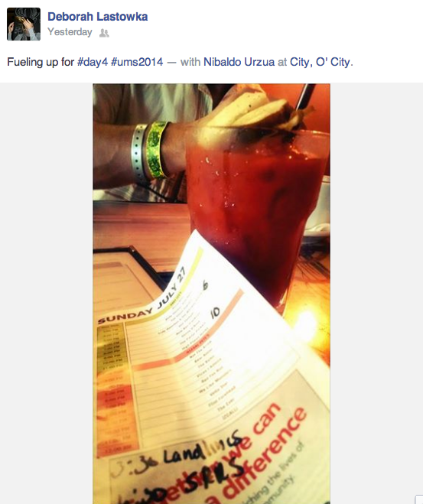Click the Deborah Lastowka name link
This screenshot has width=423, height=504.
pyautogui.click(x=97, y=17)
